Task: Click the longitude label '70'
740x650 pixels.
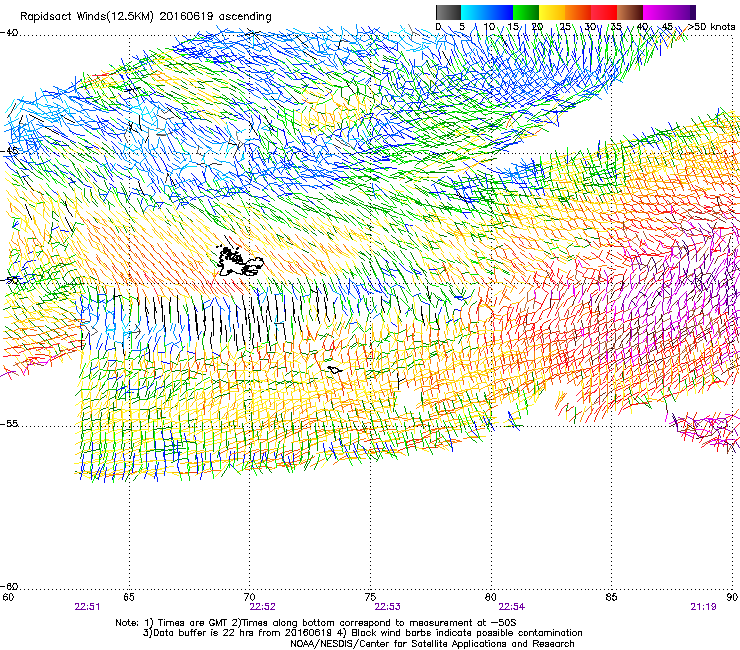Action: pyautogui.click(x=250, y=597)
